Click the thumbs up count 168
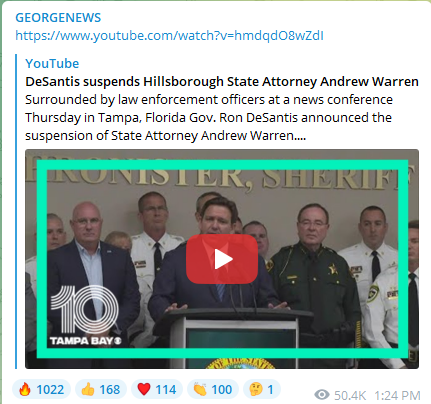Image resolution: width=431 pixels, height=404 pixels. click(x=110, y=389)
